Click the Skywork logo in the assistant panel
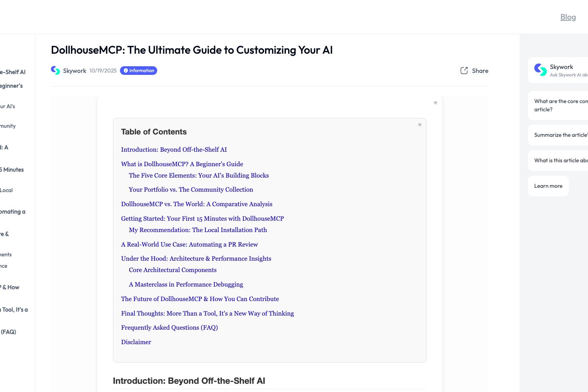This screenshot has width=588, height=392. coord(541,70)
